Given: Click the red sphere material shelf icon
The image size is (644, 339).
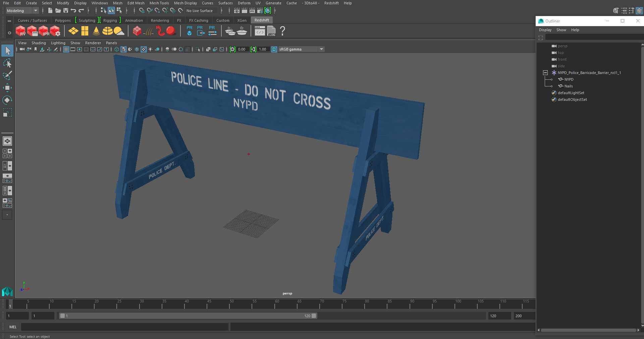Looking at the screenshot, I should (x=171, y=31).
